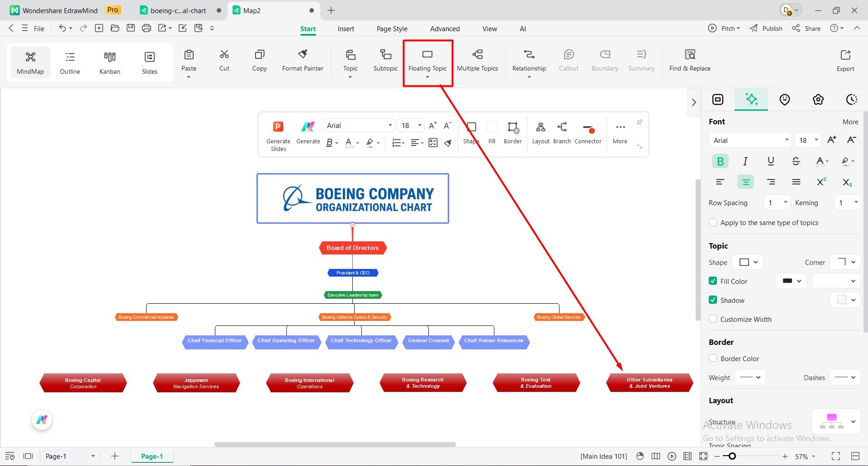This screenshot has width=868, height=466.
Task: Uncheck the Shadow checkbox
Action: tap(713, 300)
